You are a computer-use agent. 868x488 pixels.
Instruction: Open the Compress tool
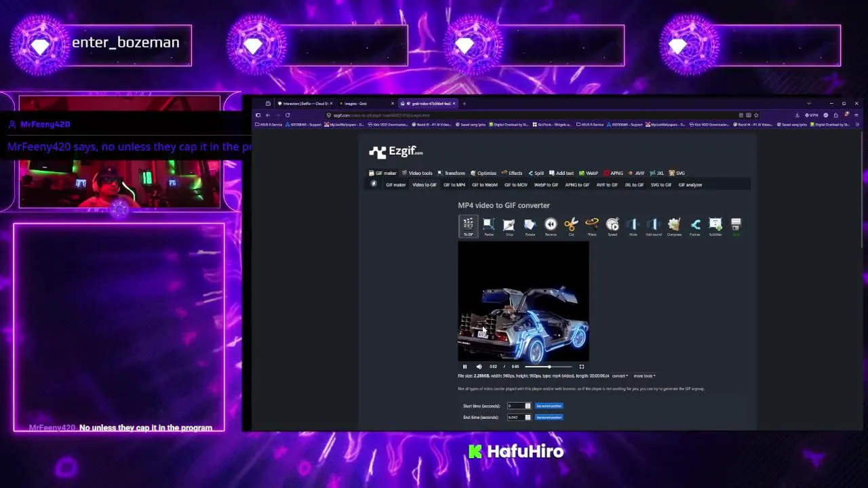[x=674, y=226]
